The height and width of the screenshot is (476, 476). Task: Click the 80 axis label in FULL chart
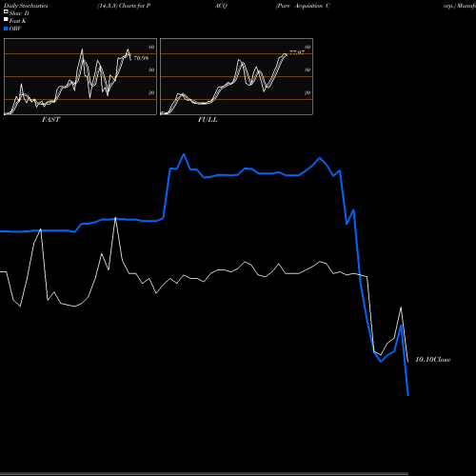(307, 47)
